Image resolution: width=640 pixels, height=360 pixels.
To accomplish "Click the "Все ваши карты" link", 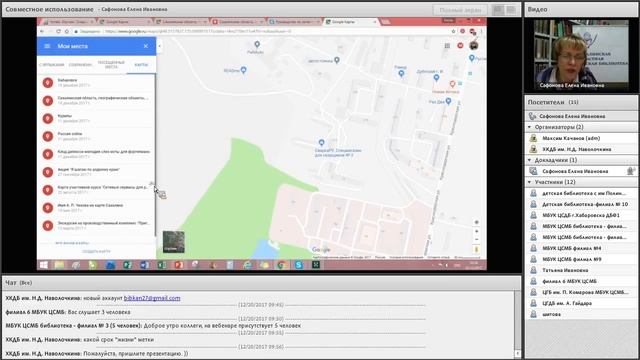I will 72,243.
